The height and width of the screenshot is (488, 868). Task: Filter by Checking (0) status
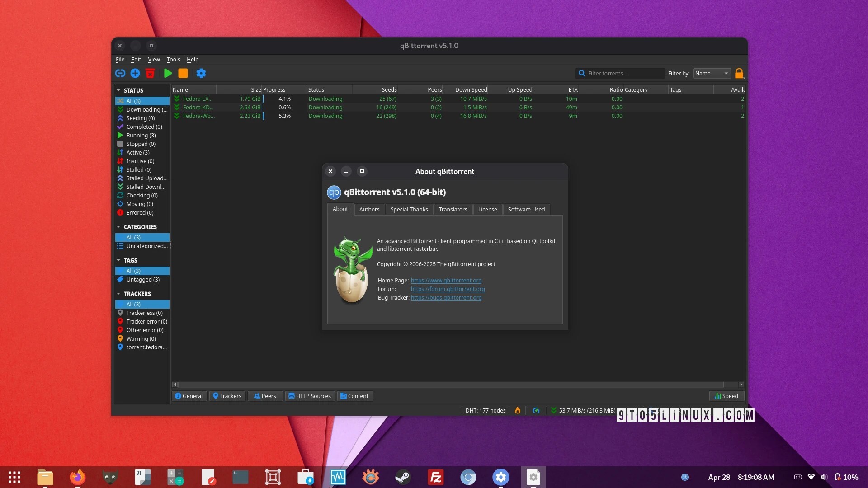point(142,195)
